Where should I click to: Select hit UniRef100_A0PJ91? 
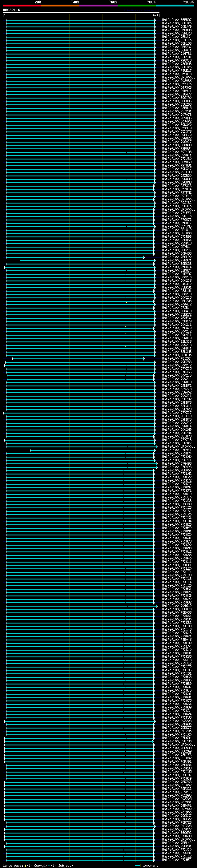[177, 761]
